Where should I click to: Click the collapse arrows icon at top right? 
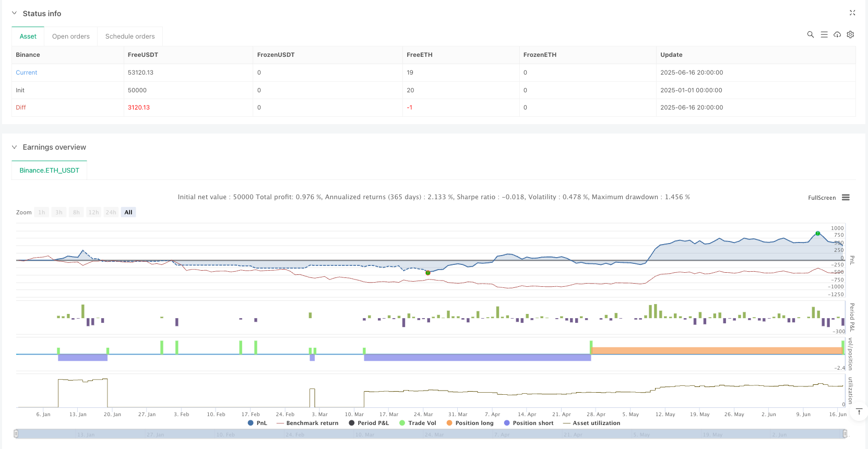pos(852,13)
